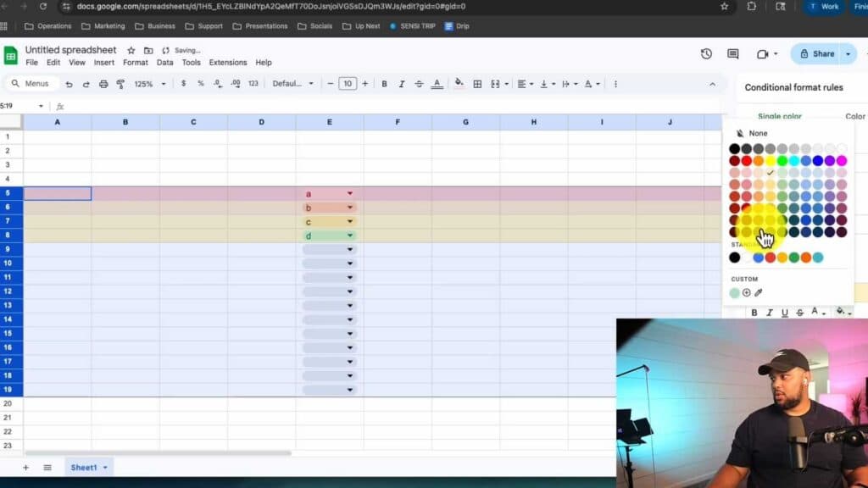Click Menus search box
The image size is (868, 488).
tap(31, 84)
